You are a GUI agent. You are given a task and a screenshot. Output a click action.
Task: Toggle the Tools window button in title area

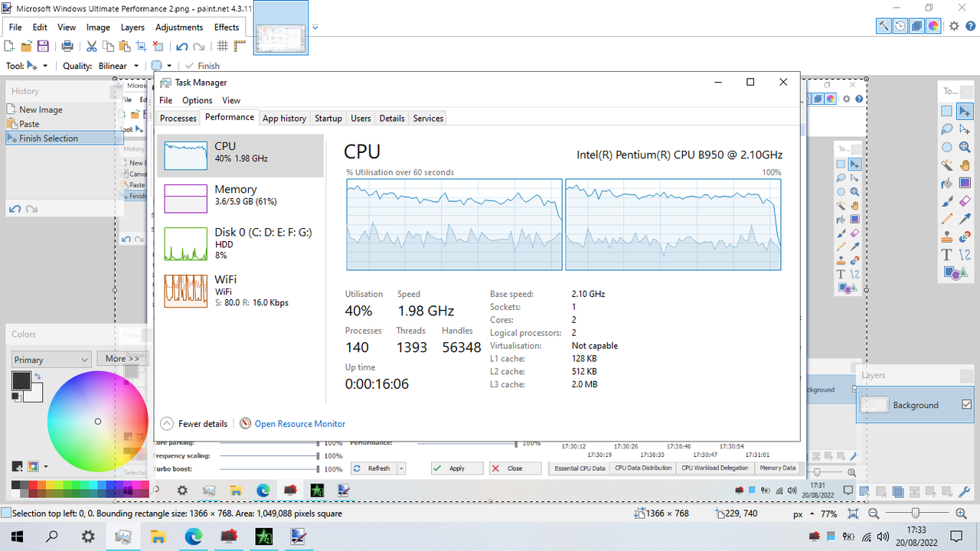(884, 26)
